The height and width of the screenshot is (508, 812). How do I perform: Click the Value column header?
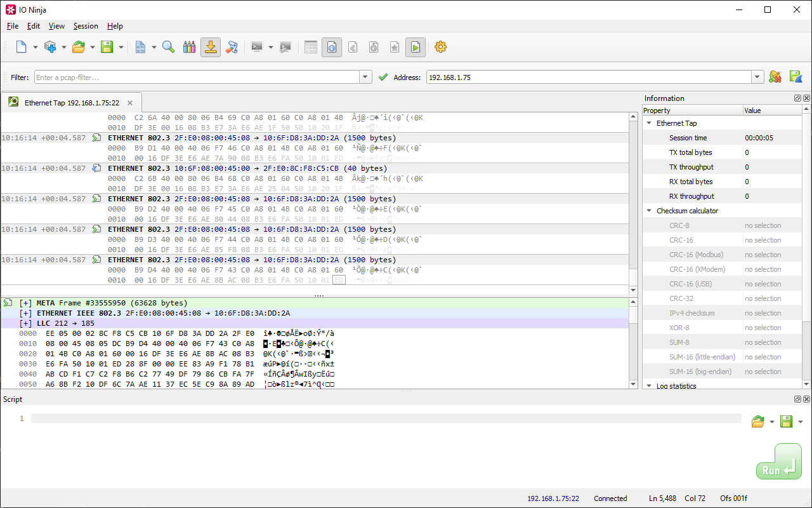(773, 110)
